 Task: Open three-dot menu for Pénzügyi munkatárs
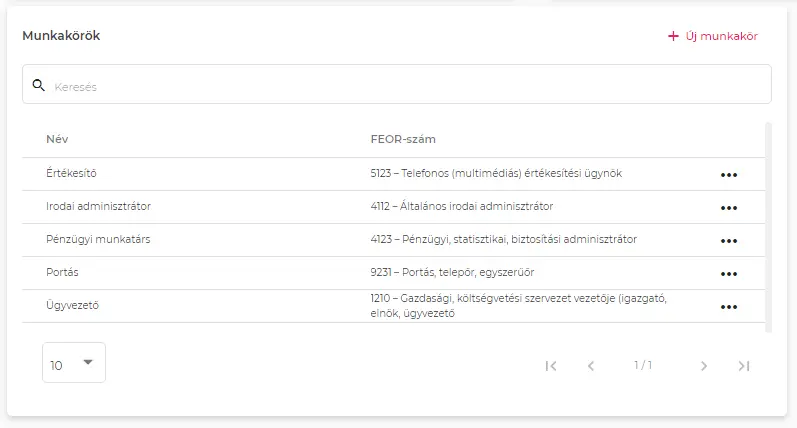pos(728,240)
